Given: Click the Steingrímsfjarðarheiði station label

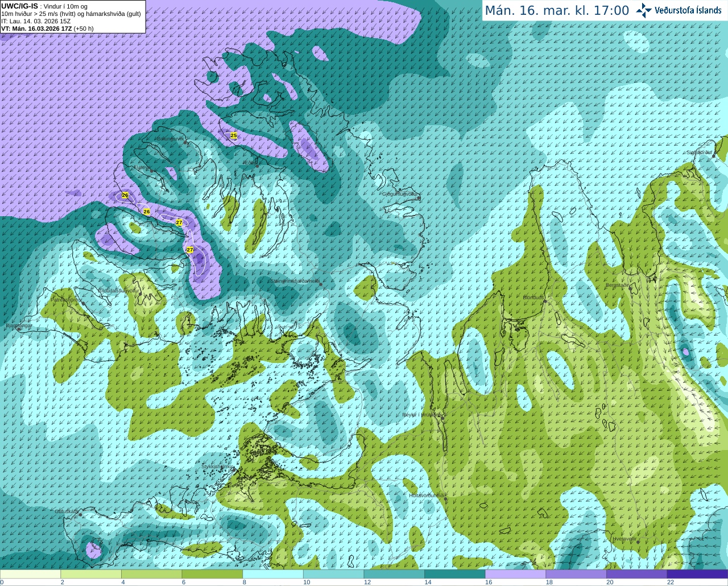Looking at the screenshot, I should (294, 280).
